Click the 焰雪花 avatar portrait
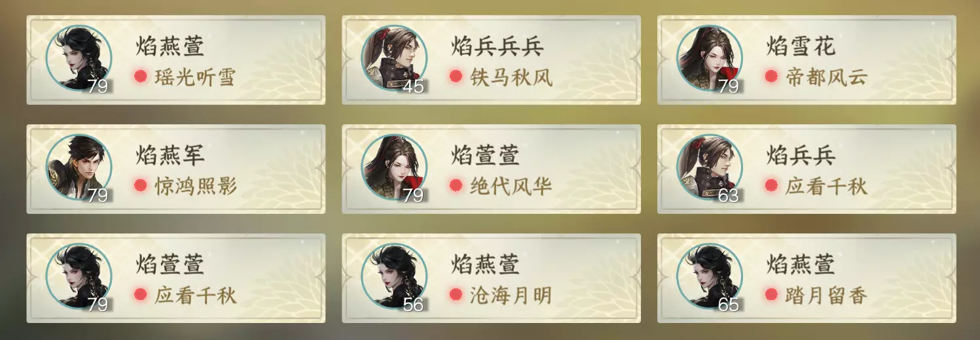980x340 pixels. click(710, 58)
